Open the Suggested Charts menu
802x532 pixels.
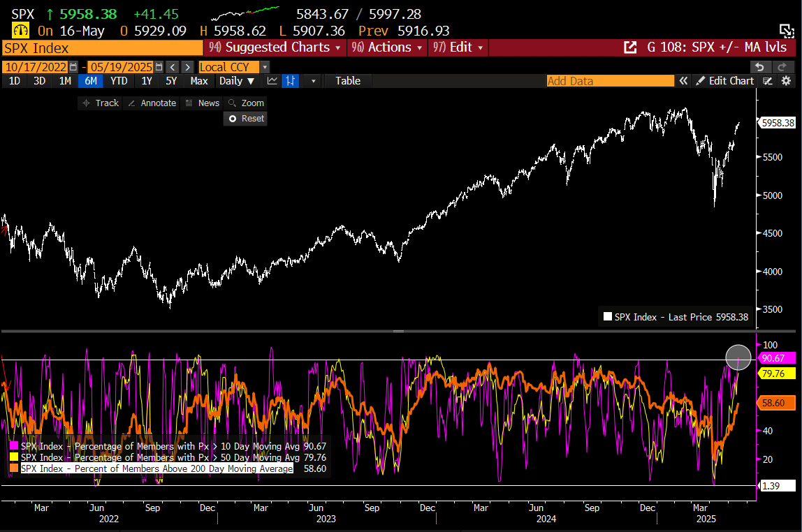click(275, 47)
